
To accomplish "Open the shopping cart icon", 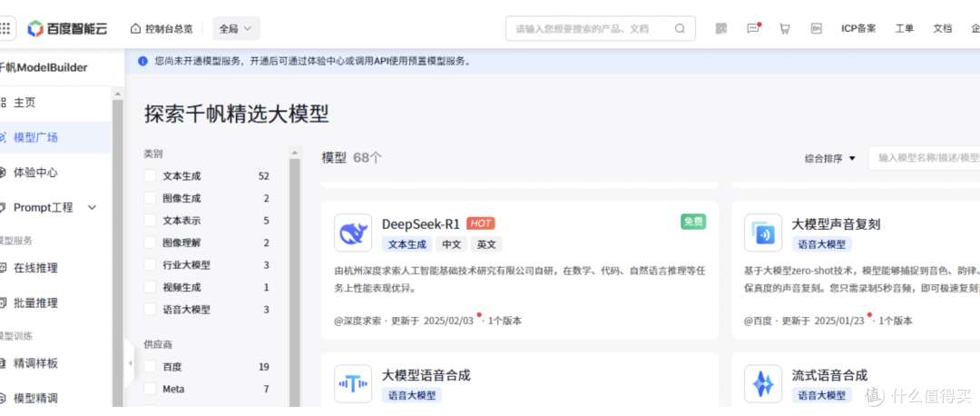I will point(785,29).
